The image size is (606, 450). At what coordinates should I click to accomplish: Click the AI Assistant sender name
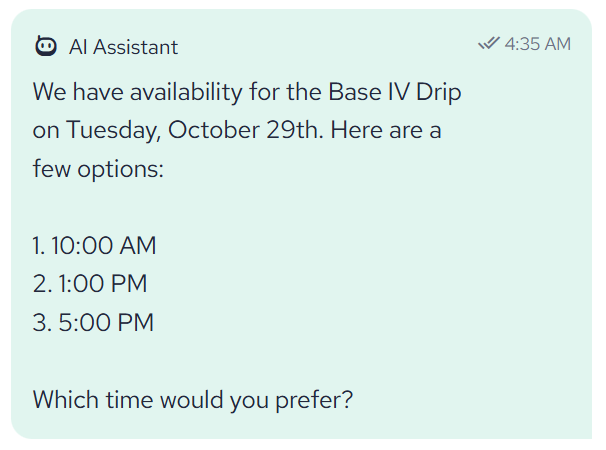[x=123, y=47]
